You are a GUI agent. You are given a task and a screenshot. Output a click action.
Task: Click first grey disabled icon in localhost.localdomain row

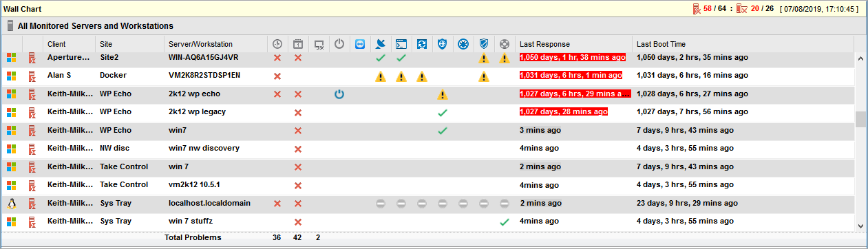pos(381,204)
